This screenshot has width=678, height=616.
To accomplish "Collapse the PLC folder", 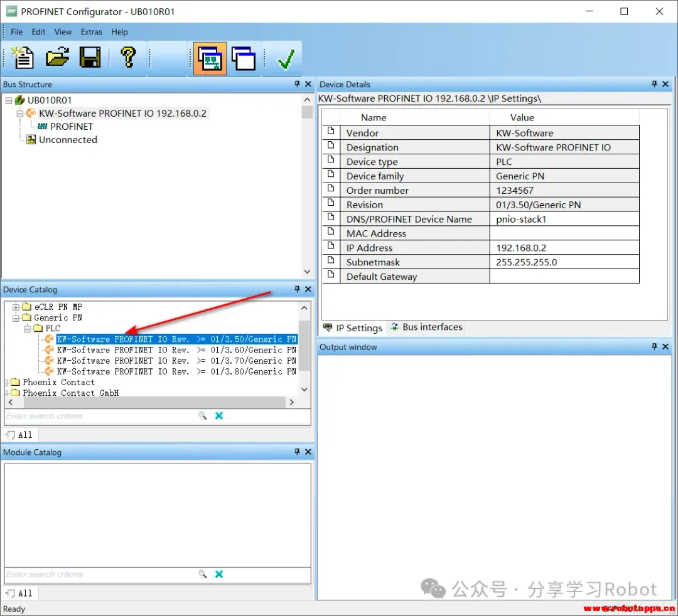I will coord(27,329).
